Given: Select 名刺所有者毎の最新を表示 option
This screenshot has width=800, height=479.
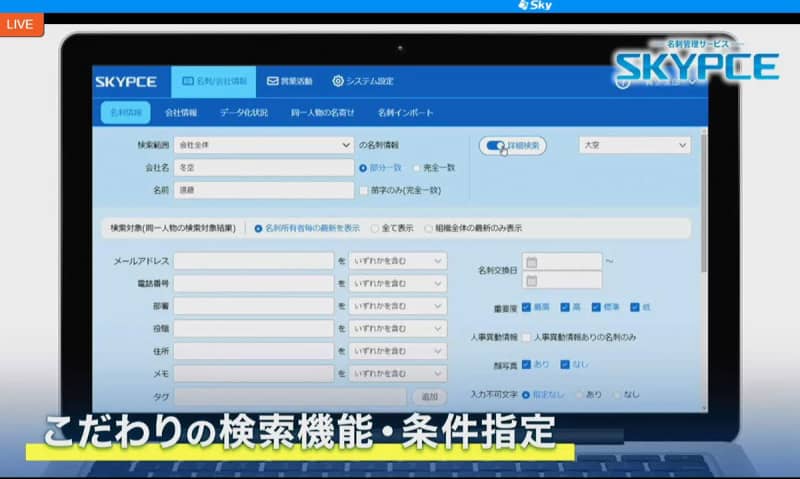Looking at the screenshot, I should tap(258, 229).
